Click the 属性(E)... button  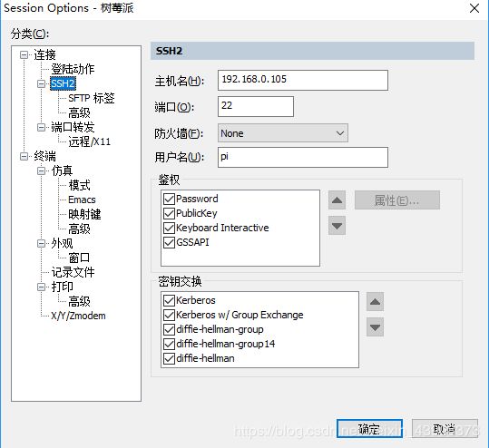(397, 200)
